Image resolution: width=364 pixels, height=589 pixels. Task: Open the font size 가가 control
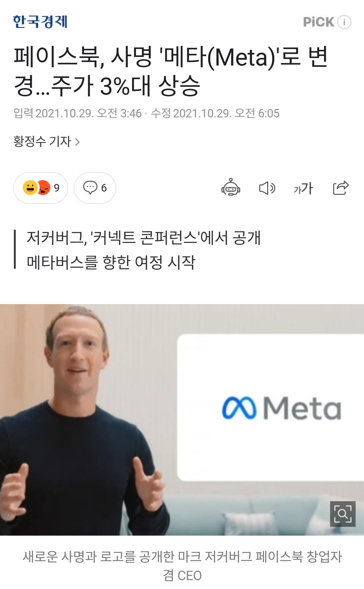click(x=303, y=188)
